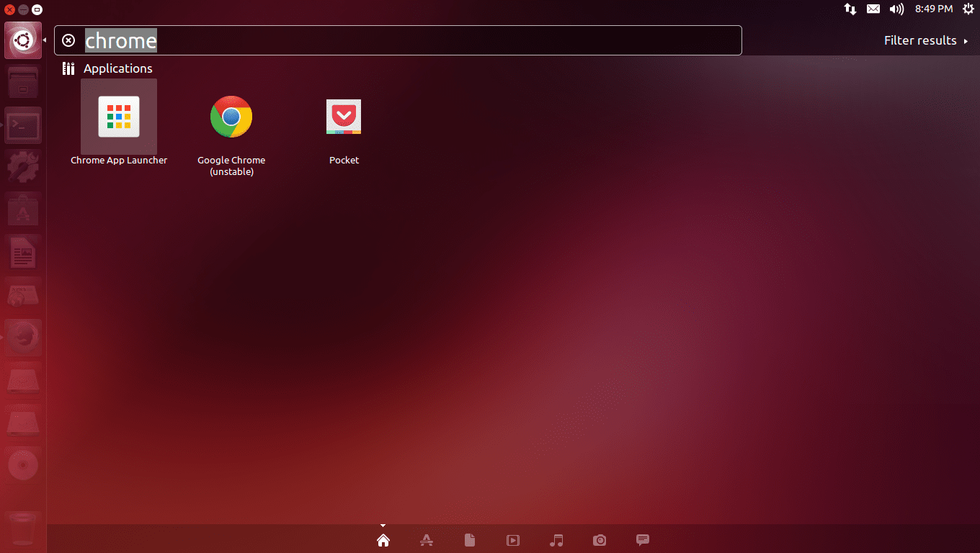Click the Applications category header

click(x=107, y=68)
